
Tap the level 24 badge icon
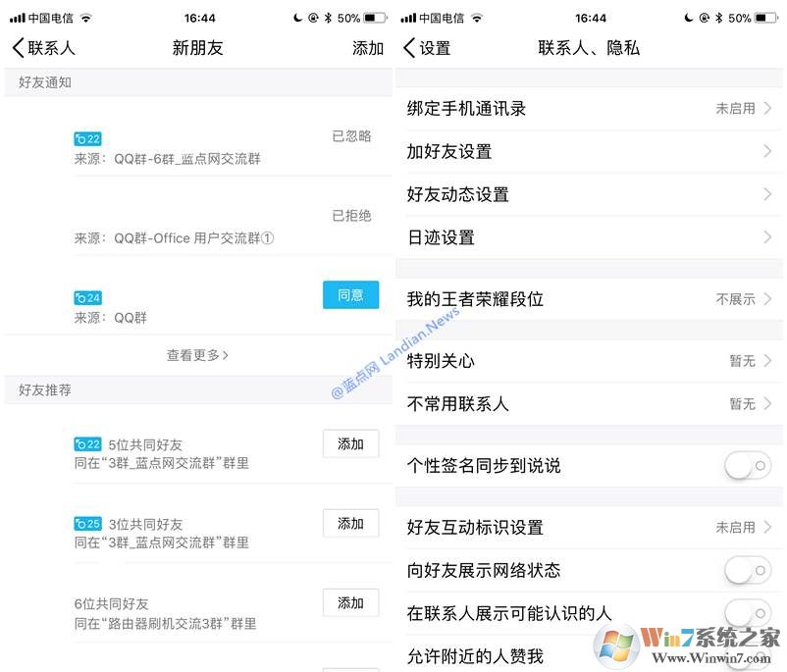pyautogui.click(x=88, y=298)
